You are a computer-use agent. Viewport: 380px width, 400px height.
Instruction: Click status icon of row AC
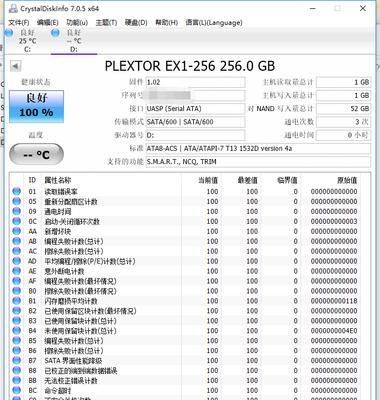[16, 251]
